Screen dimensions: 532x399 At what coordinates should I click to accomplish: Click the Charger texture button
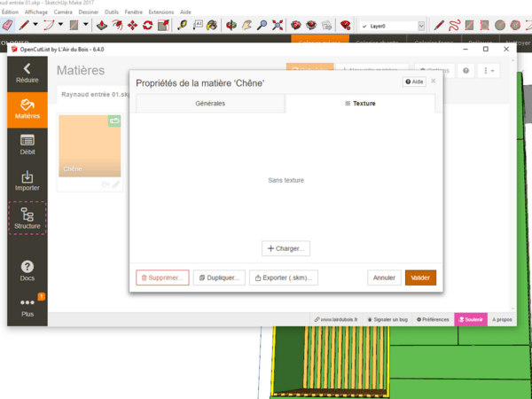[x=286, y=248]
